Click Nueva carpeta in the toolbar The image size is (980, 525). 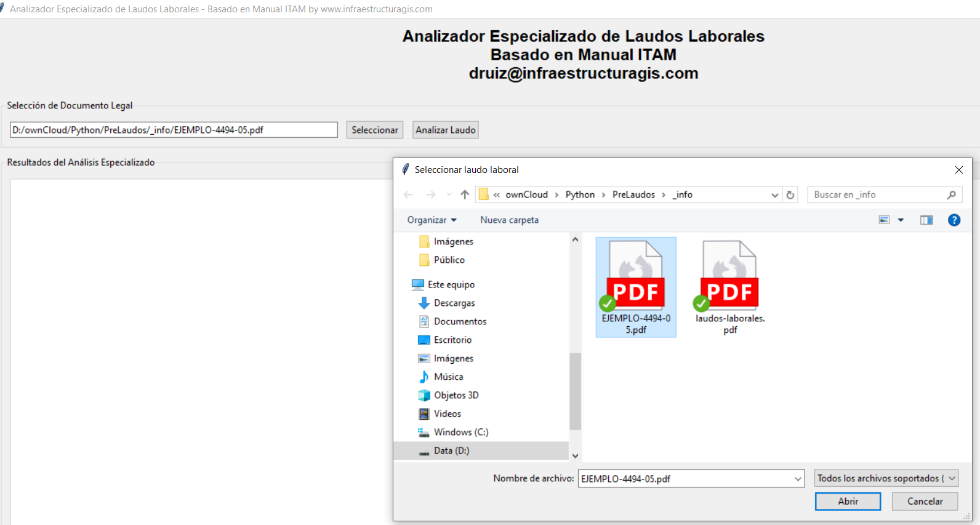point(509,220)
